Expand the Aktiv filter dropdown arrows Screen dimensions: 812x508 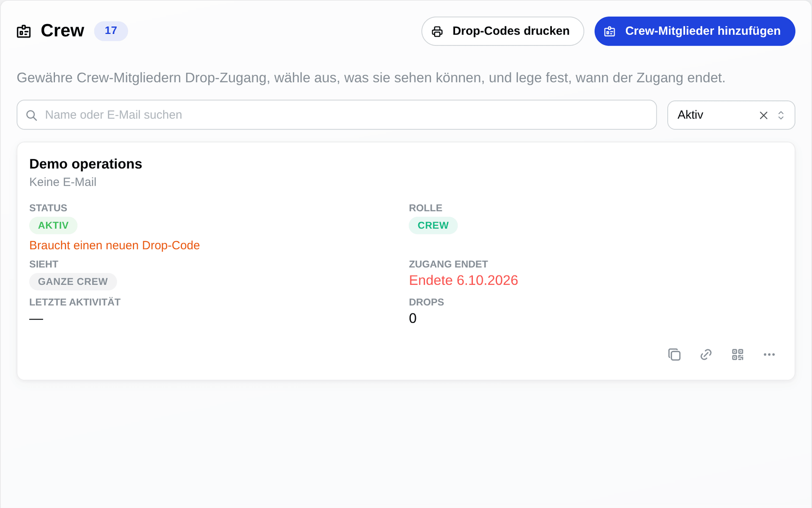click(781, 115)
